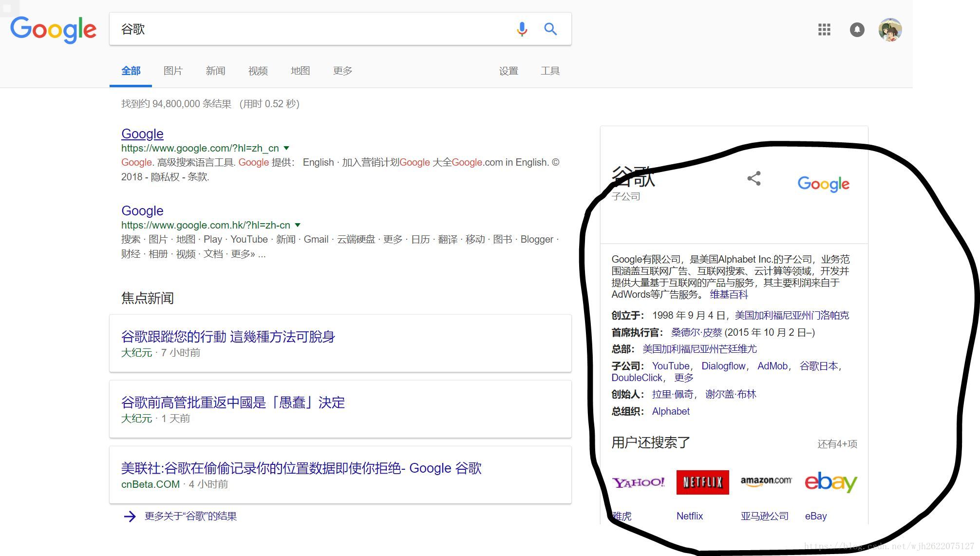Open the eBay text link
This screenshot has width=980, height=556.
click(x=816, y=516)
